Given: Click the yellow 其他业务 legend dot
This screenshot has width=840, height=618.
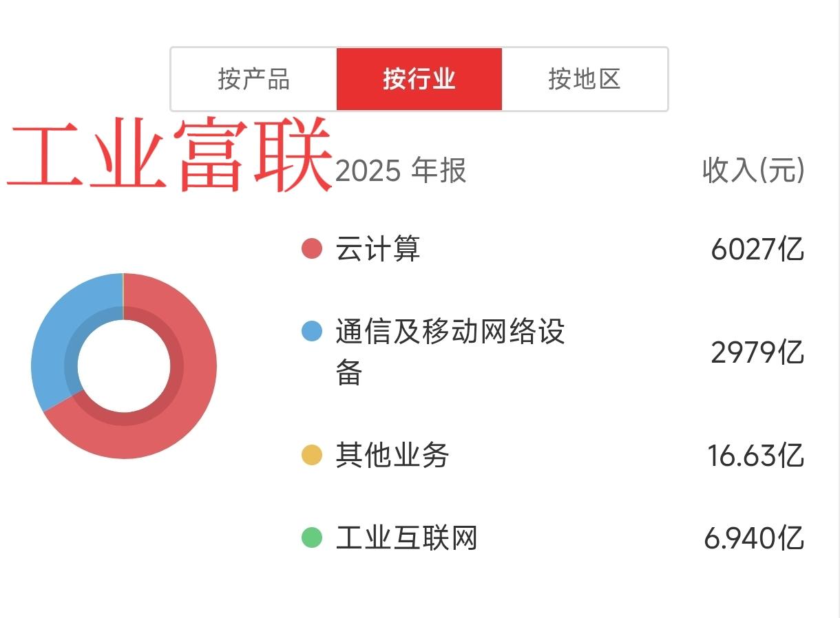Looking at the screenshot, I should pyautogui.click(x=312, y=455).
